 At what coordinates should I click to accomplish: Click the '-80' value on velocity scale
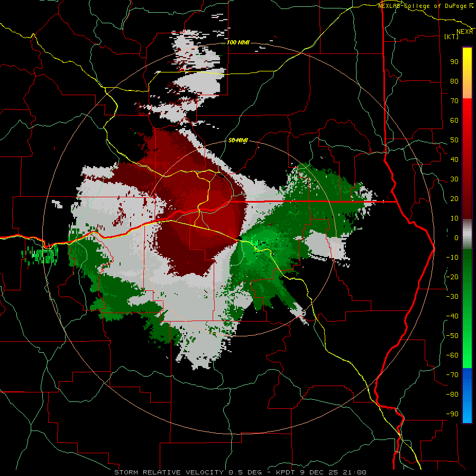point(452,395)
